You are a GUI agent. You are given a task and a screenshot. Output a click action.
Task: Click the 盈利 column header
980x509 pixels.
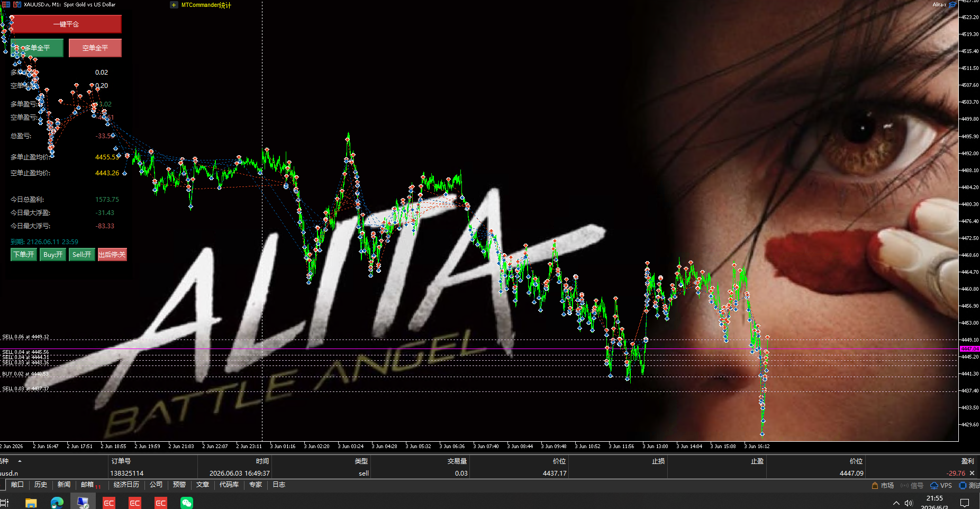pyautogui.click(x=967, y=461)
